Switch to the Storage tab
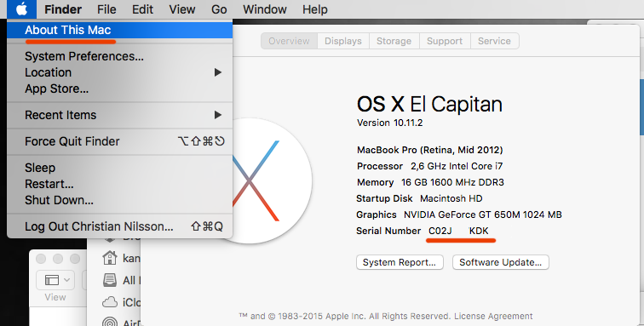Viewport: 644px width, 326px height. point(394,41)
